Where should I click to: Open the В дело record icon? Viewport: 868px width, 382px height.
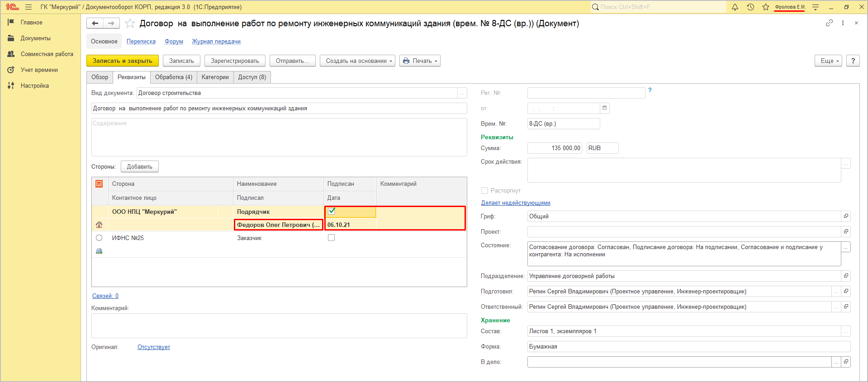(846, 362)
